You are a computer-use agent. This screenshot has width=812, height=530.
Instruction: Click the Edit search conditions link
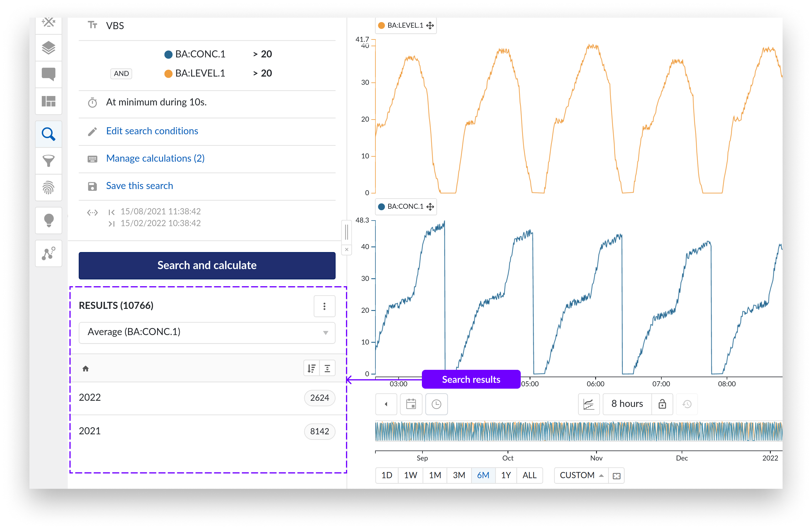[x=152, y=131]
